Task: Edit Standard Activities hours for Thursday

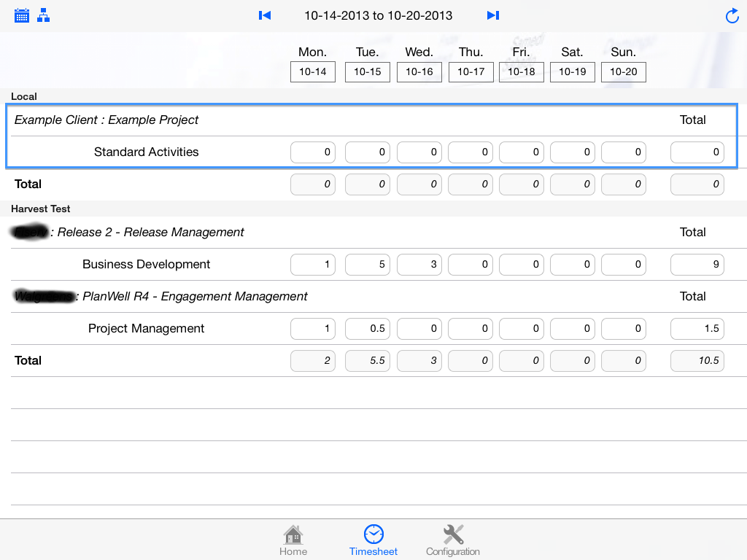Action: [471, 152]
